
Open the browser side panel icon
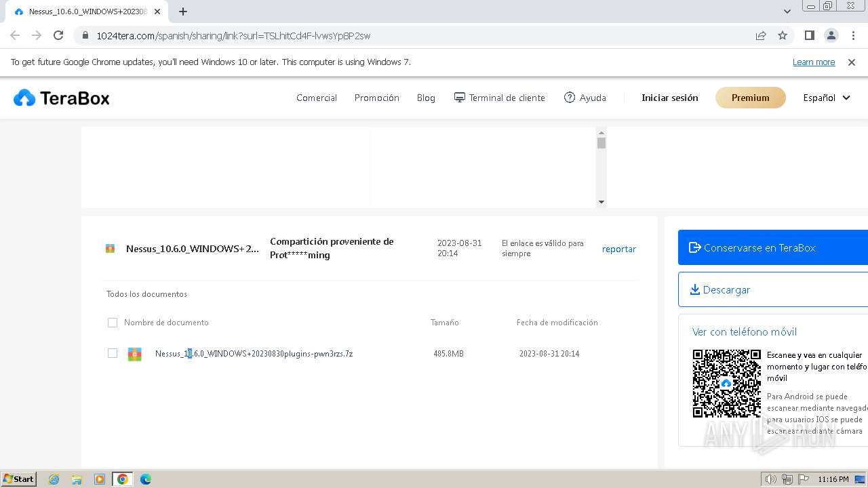pos(809,35)
